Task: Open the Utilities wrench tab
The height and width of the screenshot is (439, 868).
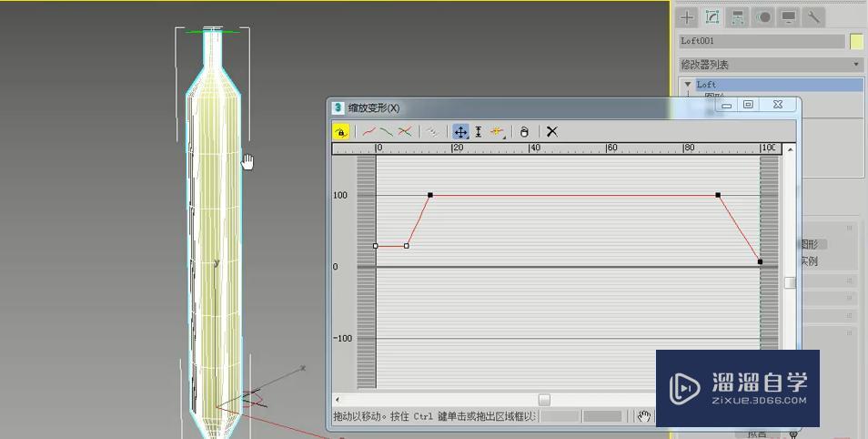Action: click(x=814, y=17)
